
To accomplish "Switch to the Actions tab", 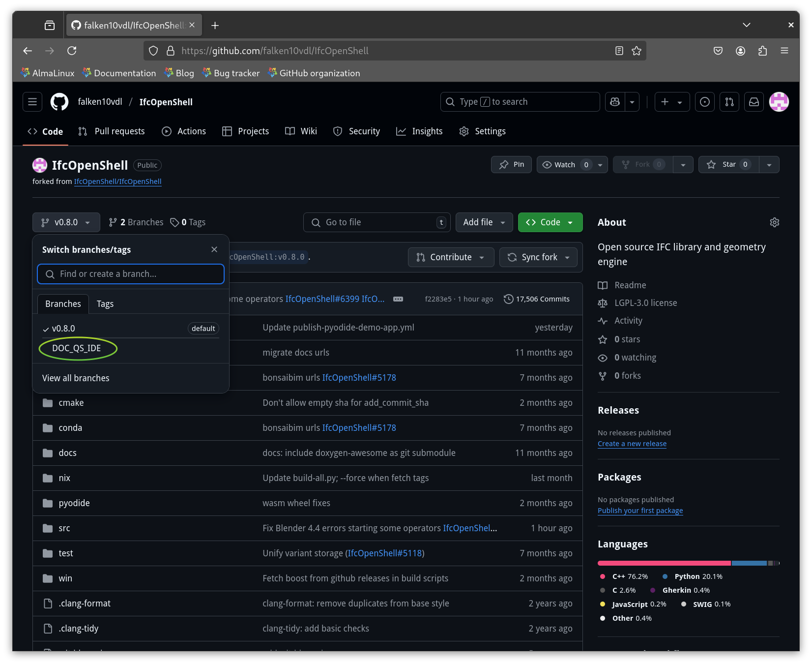I will [184, 131].
